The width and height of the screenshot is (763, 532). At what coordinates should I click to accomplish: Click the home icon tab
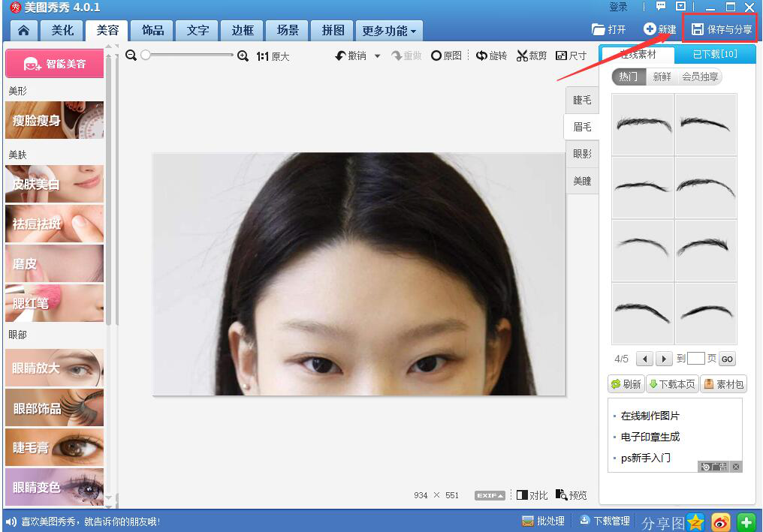point(24,31)
